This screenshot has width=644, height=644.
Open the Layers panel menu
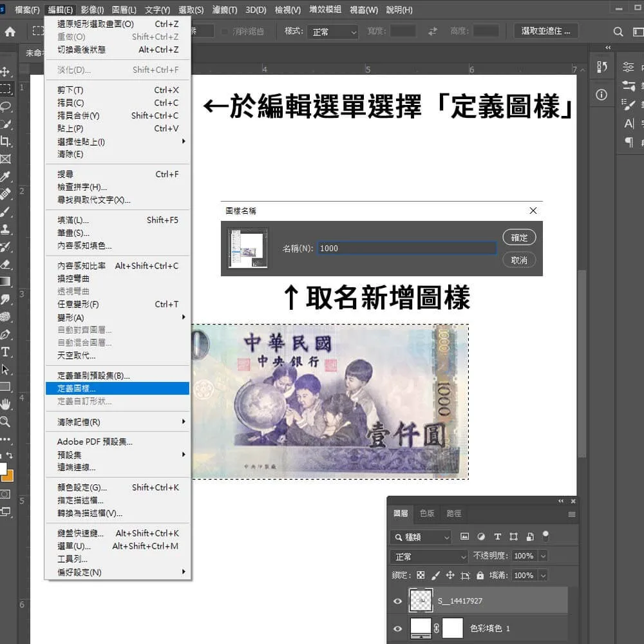571,514
